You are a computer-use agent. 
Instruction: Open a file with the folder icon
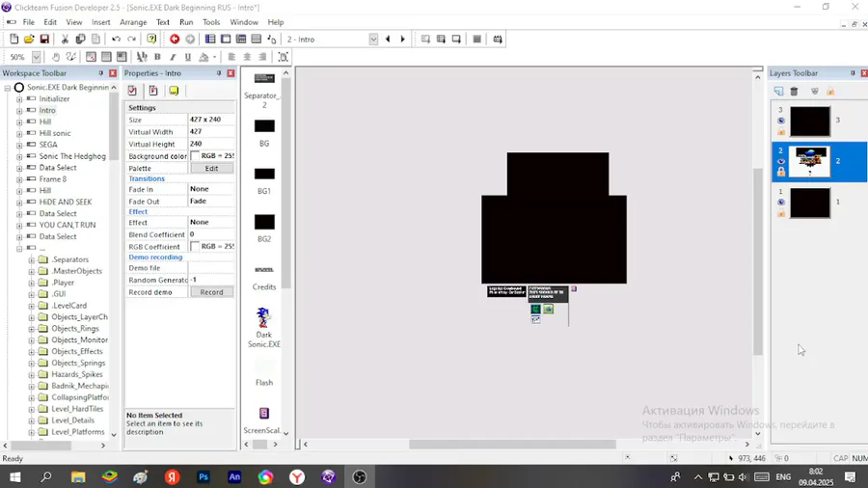29,40
